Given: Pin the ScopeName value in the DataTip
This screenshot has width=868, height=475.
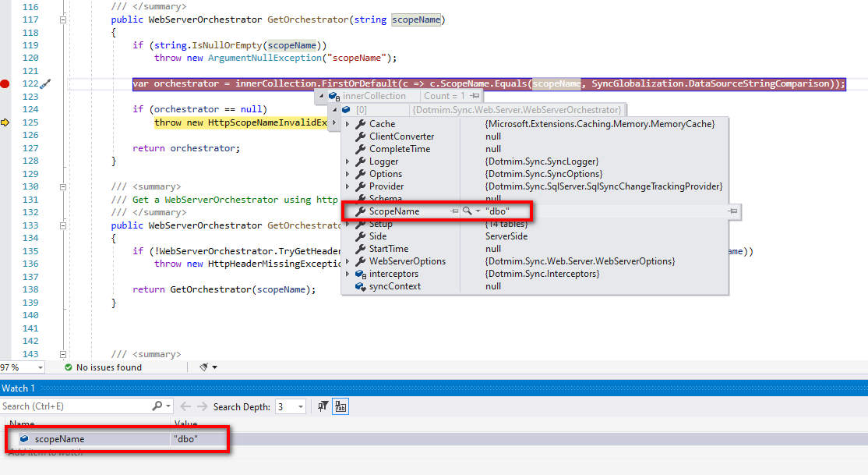Looking at the screenshot, I should [x=454, y=211].
